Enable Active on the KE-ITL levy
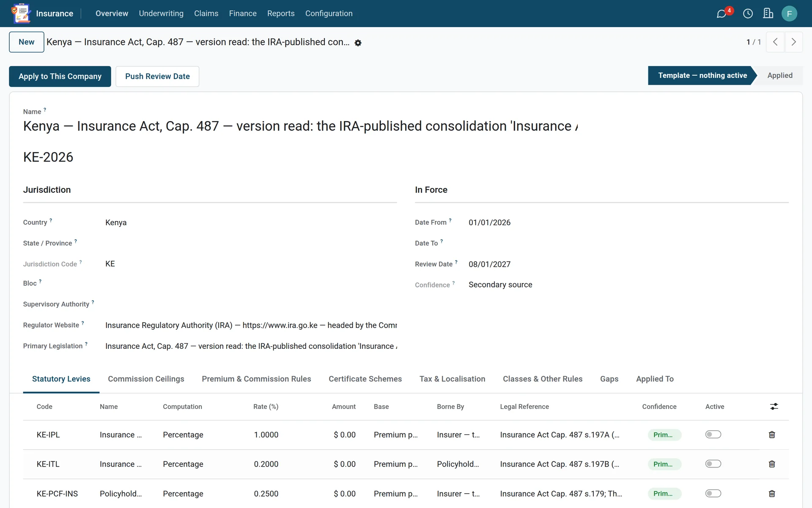Image resolution: width=812 pixels, height=508 pixels. (713, 464)
